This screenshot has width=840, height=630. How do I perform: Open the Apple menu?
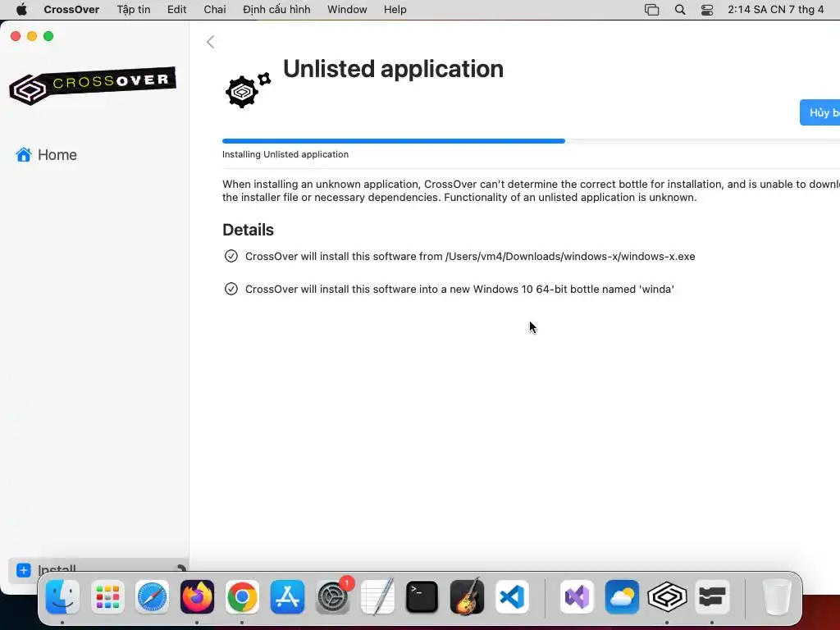pyautogui.click(x=21, y=10)
